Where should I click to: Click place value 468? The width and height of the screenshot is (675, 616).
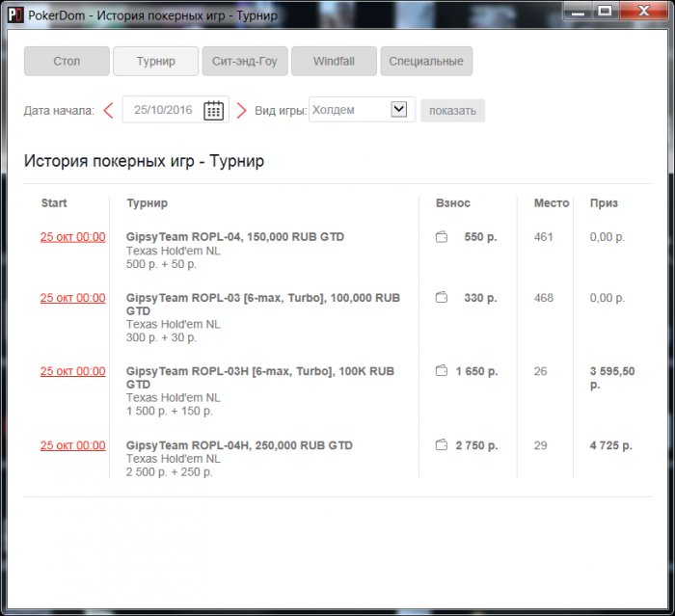(x=543, y=298)
